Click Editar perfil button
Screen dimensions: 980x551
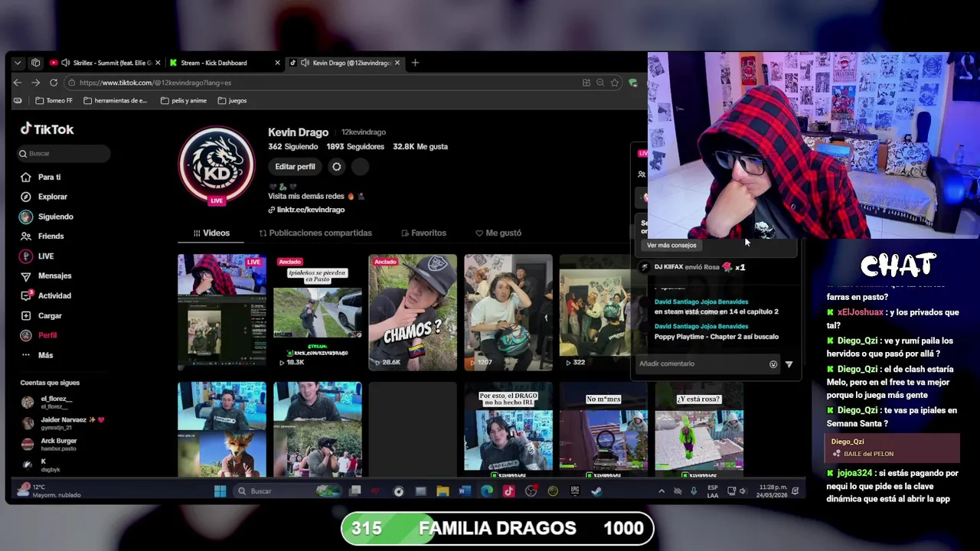pos(295,166)
